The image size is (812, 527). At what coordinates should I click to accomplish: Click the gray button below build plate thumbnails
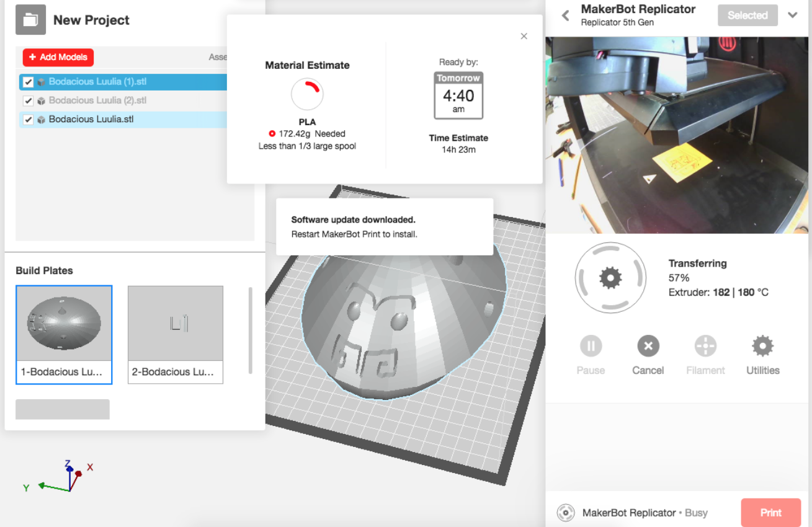tap(63, 409)
